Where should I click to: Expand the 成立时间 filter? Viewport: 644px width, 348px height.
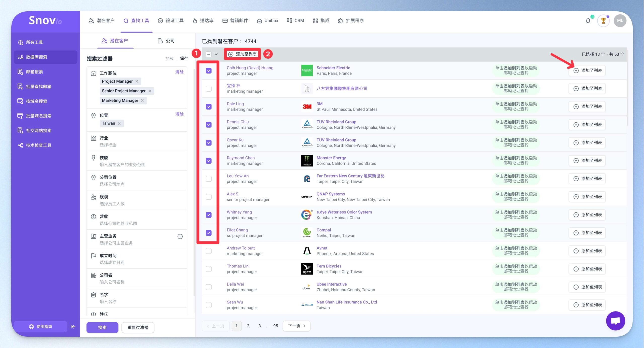click(x=137, y=259)
